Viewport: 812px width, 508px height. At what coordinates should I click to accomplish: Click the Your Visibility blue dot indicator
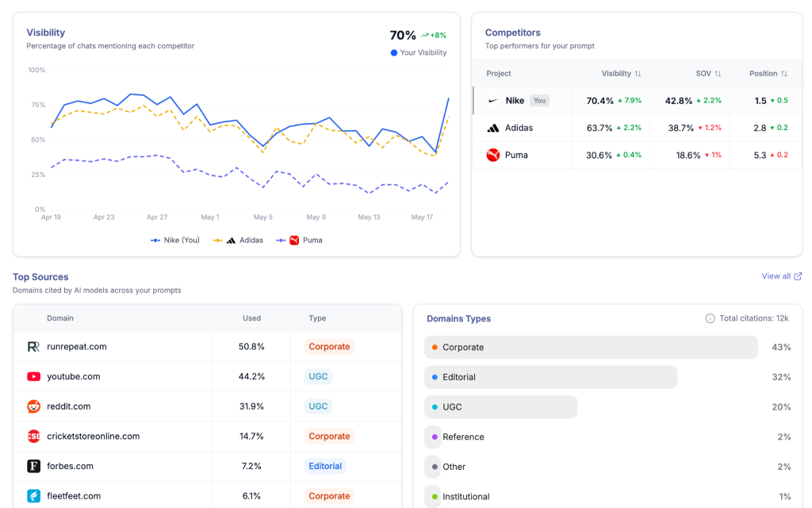click(x=394, y=52)
